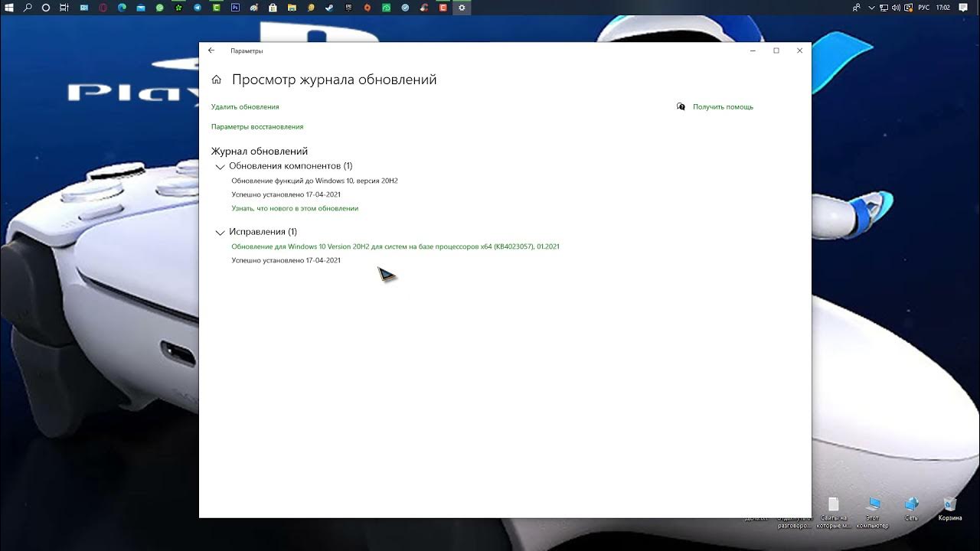980x551 pixels.
Task: Select the Сеть desktop icon
Action: click(x=911, y=510)
